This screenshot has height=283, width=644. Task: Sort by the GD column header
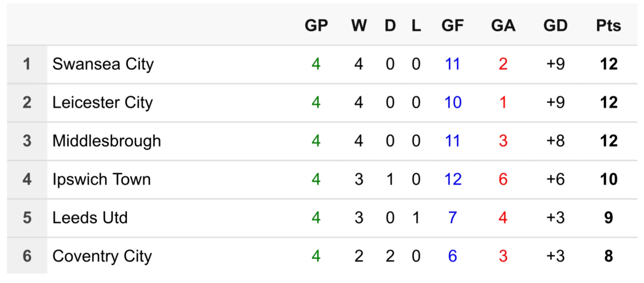[x=555, y=25]
